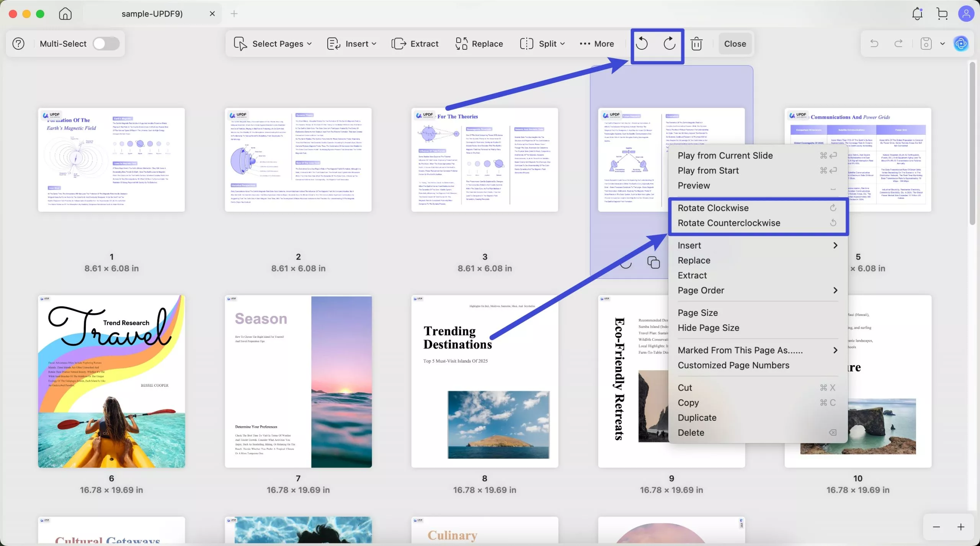Expand the Split tool dropdown
Screen dimensions: 980x546
(x=542, y=44)
